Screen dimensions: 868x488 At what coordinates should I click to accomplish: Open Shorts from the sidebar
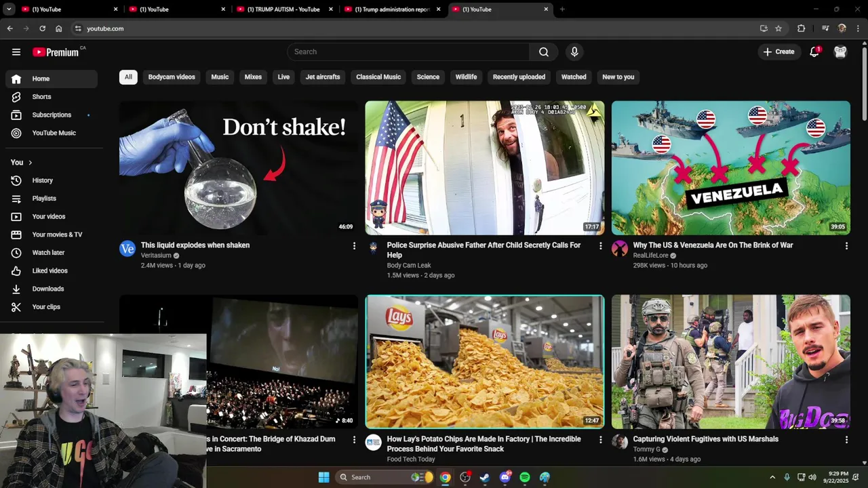click(x=52, y=97)
